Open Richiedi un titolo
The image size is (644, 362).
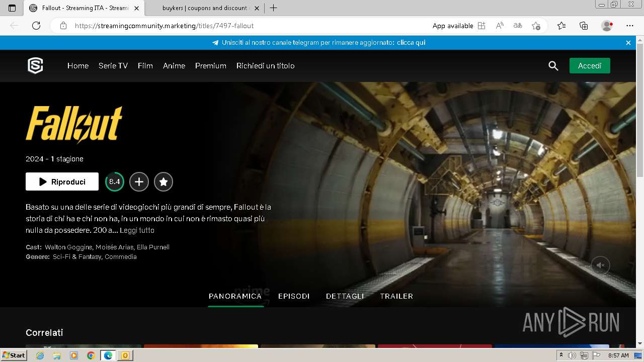(x=266, y=66)
